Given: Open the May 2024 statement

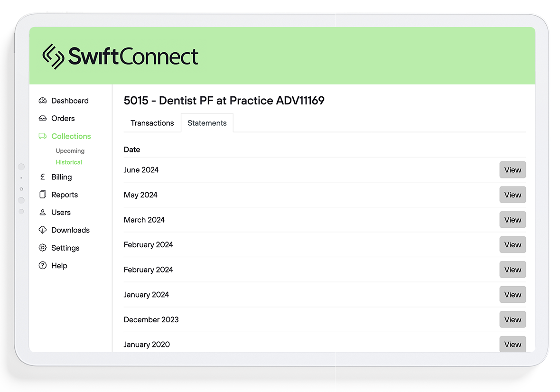Looking at the screenshot, I should click(x=513, y=195).
